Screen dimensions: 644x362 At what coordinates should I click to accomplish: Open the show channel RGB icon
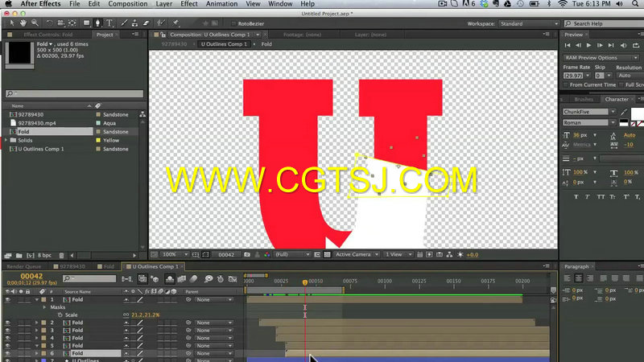click(267, 254)
